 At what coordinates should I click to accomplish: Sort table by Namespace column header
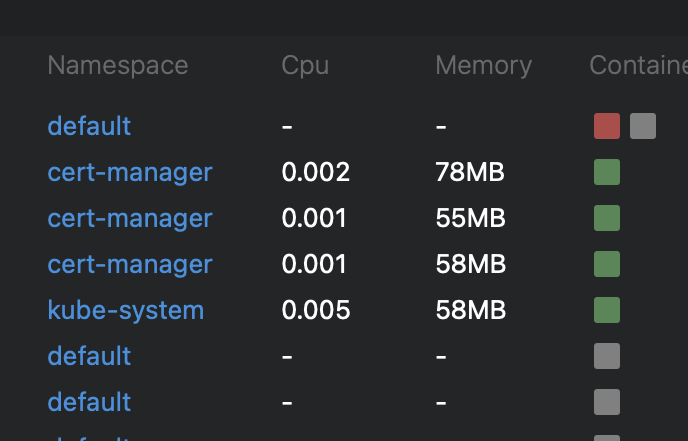[x=117, y=65]
